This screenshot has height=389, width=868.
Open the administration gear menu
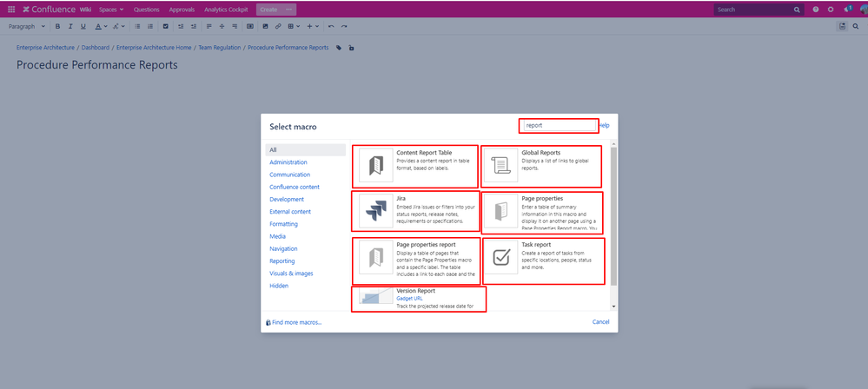[x=831, y=10]
